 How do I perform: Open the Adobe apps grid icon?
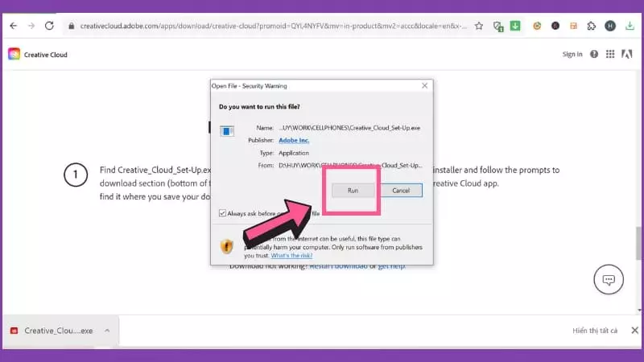pos(610,54)
